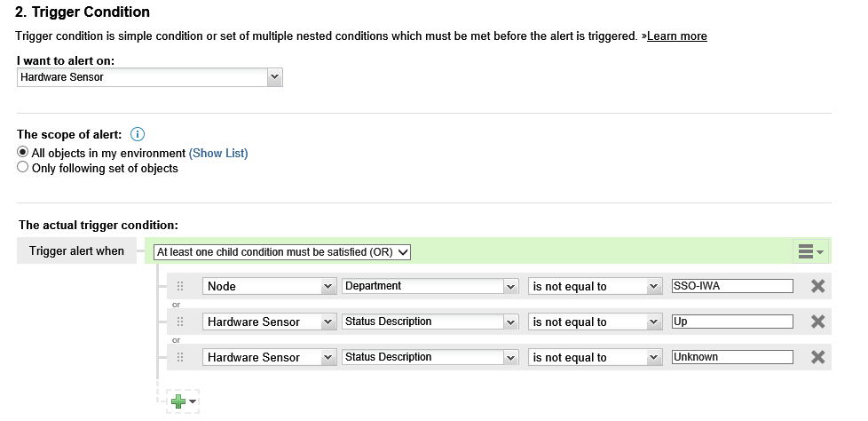Open the Department field dropdown
The width and height of the screenshot is (868, 421).
click(x=430, y=286)
